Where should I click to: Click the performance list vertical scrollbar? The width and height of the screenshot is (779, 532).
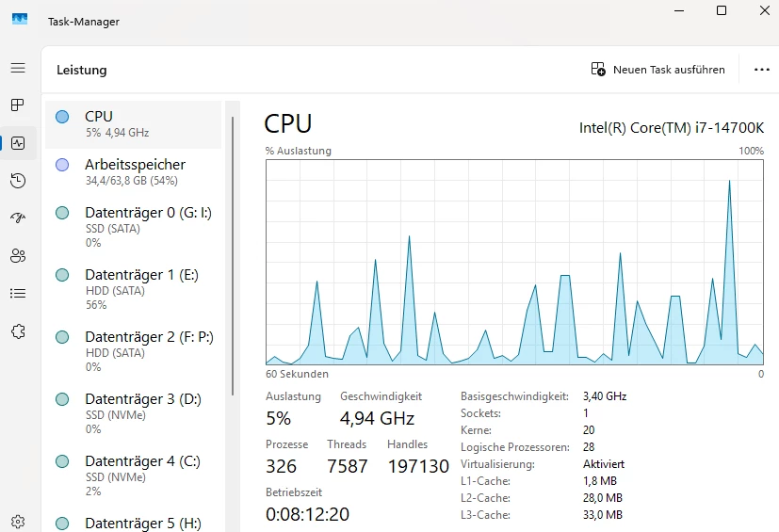click(233, 256)
